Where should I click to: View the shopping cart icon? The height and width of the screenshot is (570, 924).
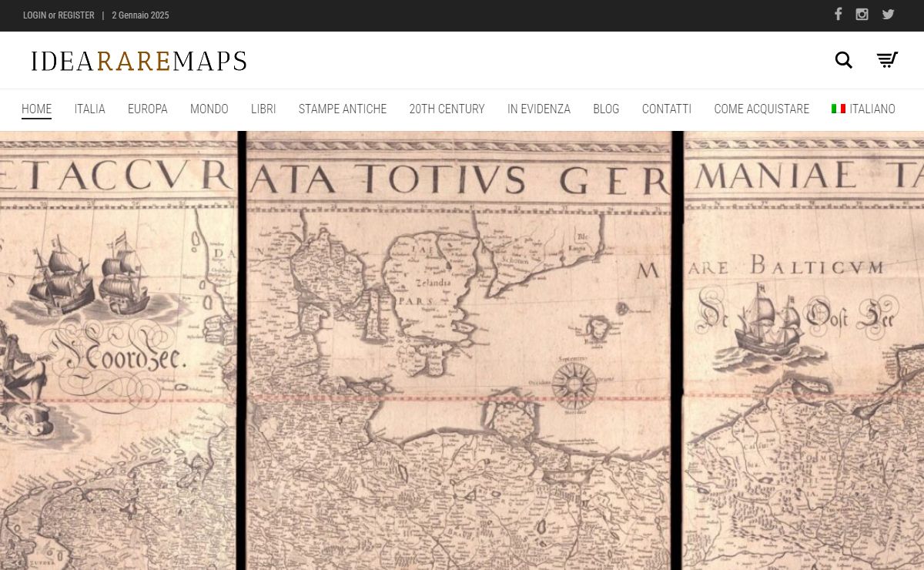point(887,60)
